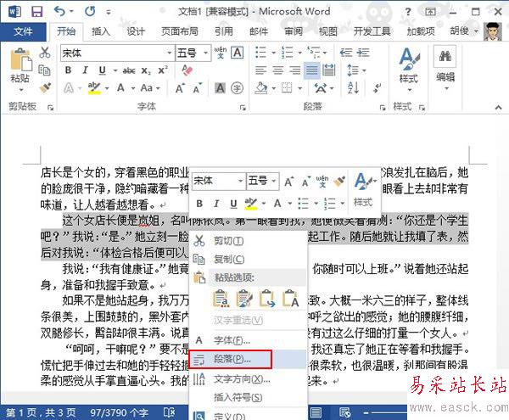Apply the phonetic guide wén icon in ribbon

pos(220,53)
